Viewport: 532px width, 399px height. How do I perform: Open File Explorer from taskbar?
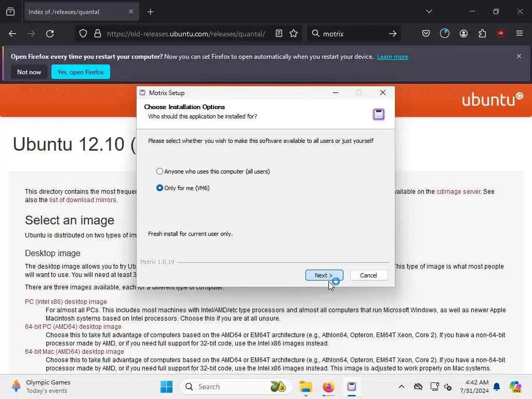click(x=305, y=387)
